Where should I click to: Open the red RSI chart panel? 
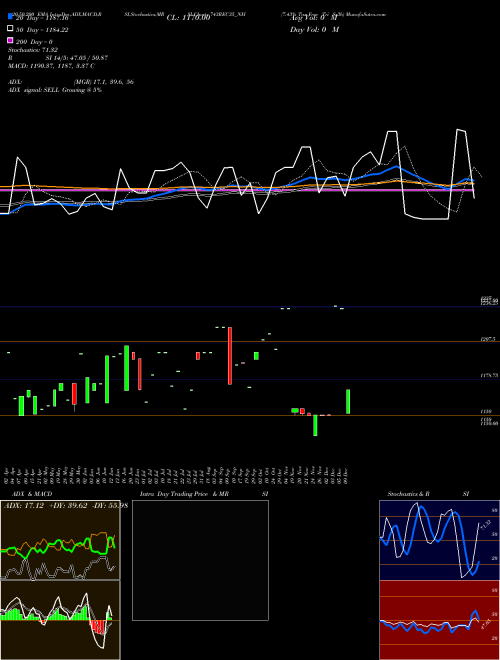coord(439,620)
